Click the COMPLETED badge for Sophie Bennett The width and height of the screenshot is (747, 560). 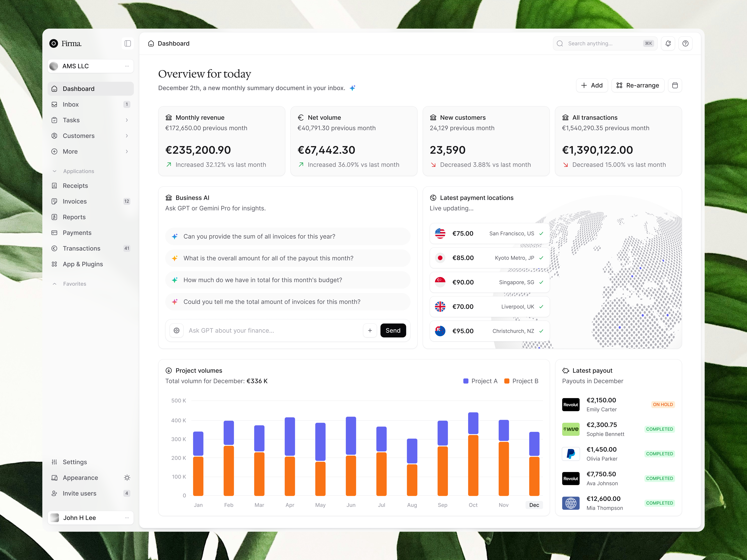click(660, 429)
